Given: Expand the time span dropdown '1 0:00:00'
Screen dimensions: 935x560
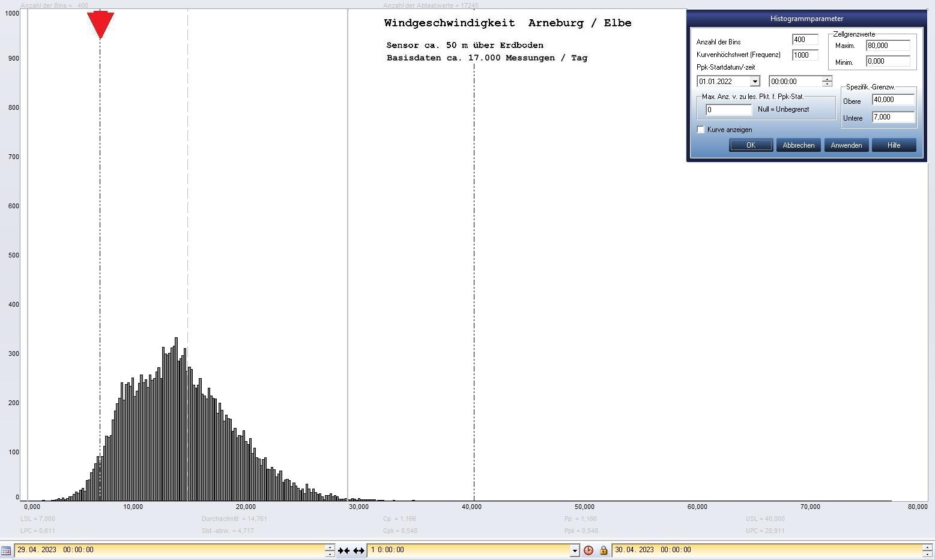Looking at the screenshot, I should [x=575, y=550].
